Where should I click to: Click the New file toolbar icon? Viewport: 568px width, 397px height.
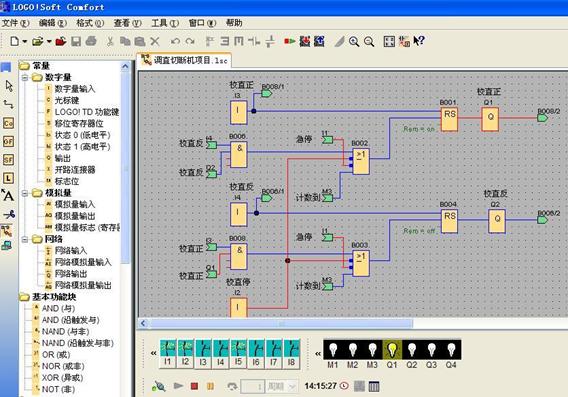[x=14, y=41]
